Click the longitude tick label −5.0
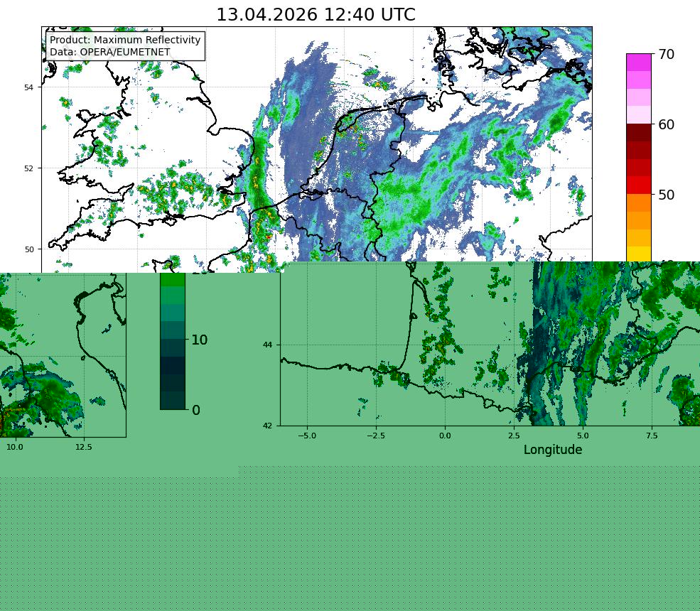This screenshot has width=700, height=611. pos(307,436)
